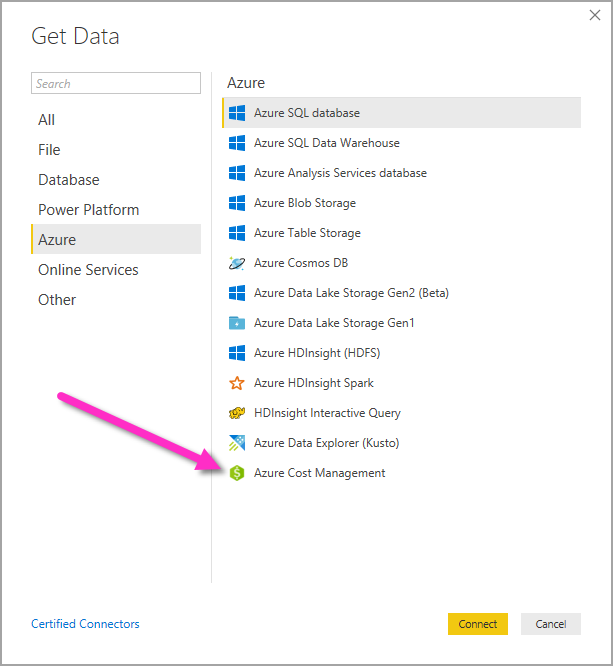This screenshot has width=613, height=666.
Task: Click the Azure Data Explorer Kusto icon
Action: point(237,443)
